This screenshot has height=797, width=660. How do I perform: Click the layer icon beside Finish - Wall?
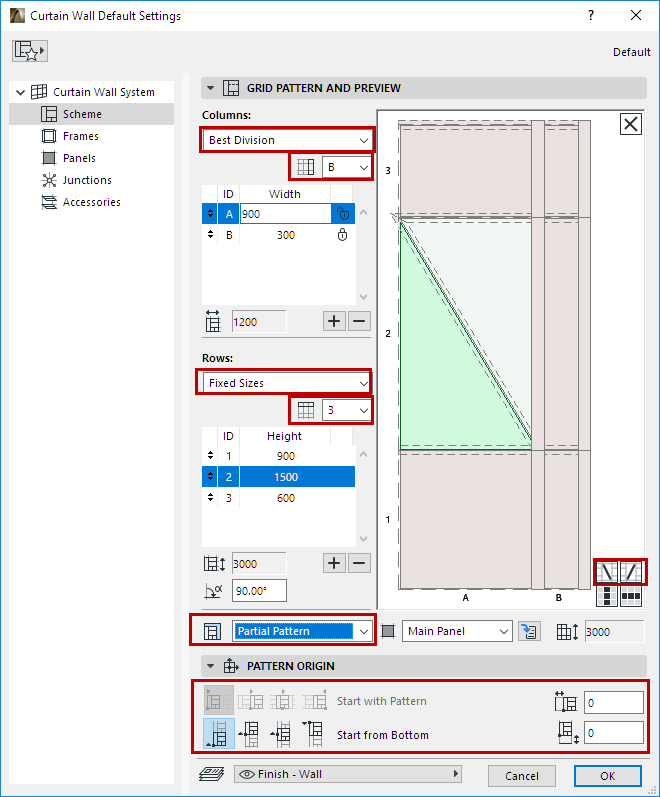(212, 774)
